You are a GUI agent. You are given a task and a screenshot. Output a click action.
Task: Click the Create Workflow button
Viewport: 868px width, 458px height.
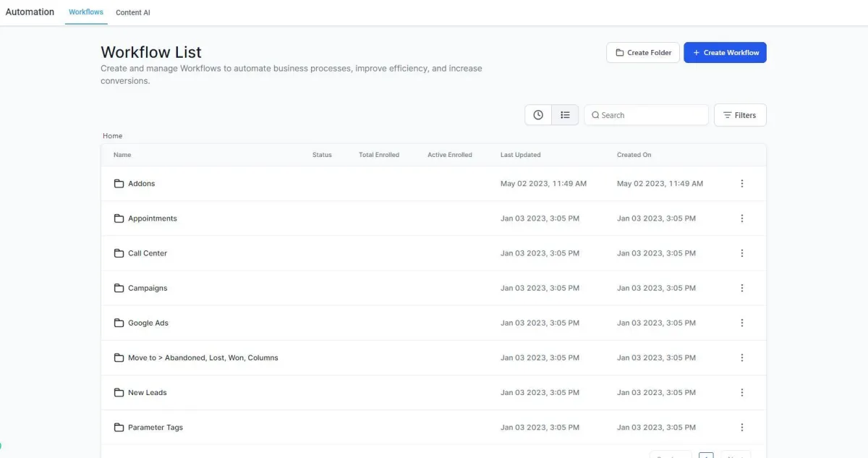(725, 53)
